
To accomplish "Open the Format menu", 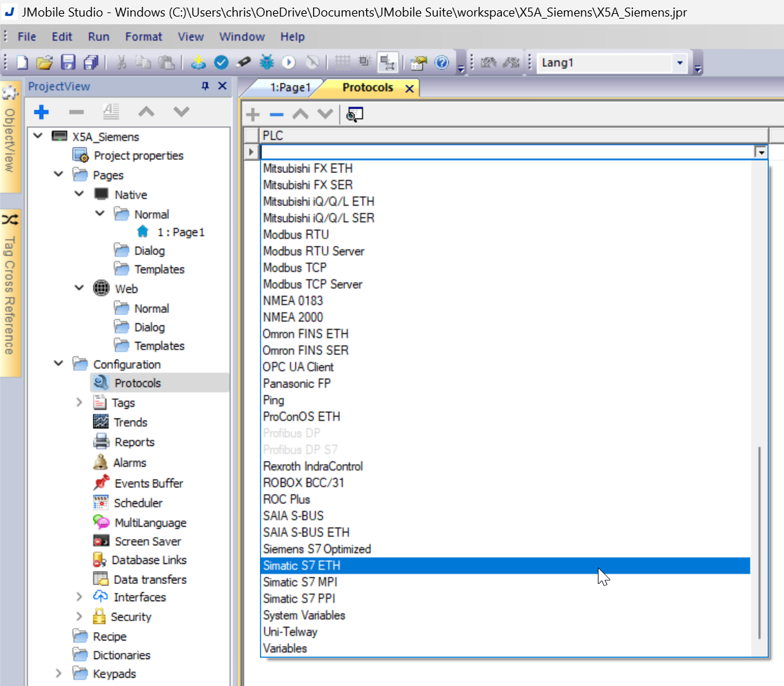I will [143, 37].
